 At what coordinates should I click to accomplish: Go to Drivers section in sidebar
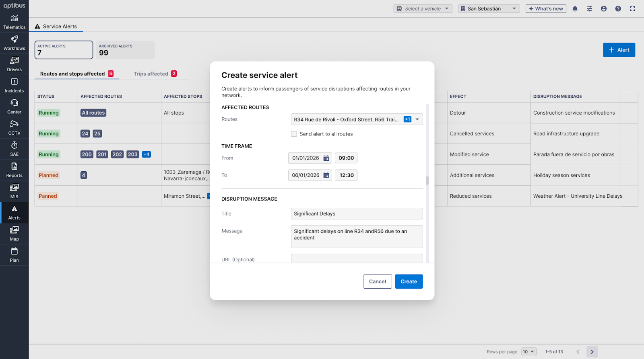point(14,64)
